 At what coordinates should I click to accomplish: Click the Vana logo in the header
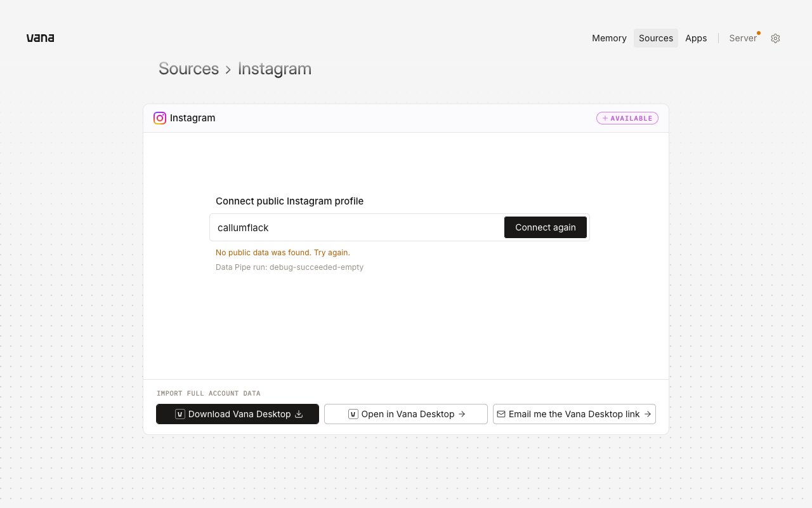(x=40, y=38)
